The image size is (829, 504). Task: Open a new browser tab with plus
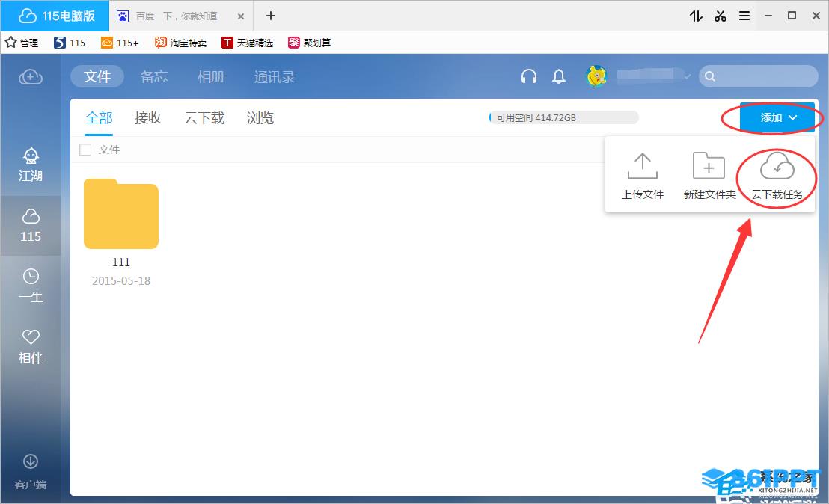271,16
